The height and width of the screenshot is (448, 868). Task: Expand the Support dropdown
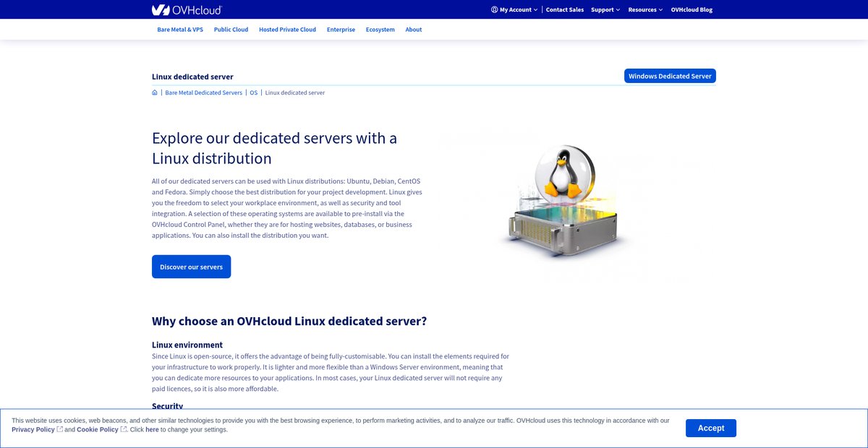click(x=605, y=9)
